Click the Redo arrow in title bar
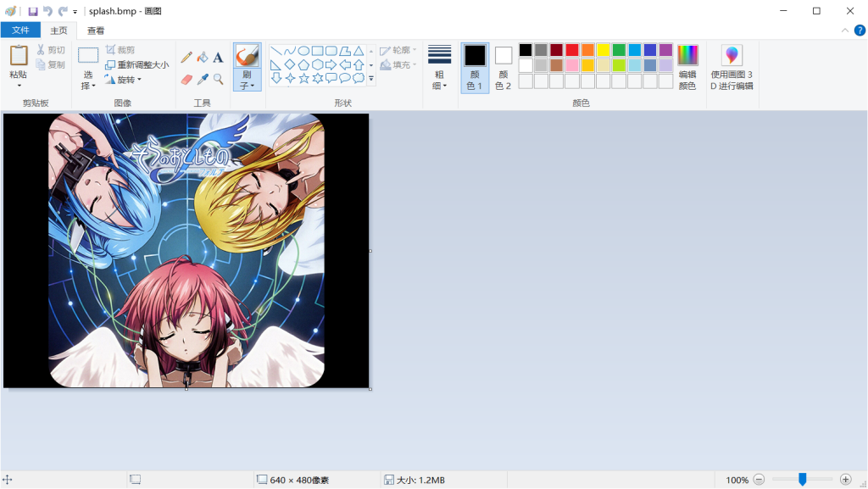This screenshot has width=868, height=489. click(x=63, y=11)
